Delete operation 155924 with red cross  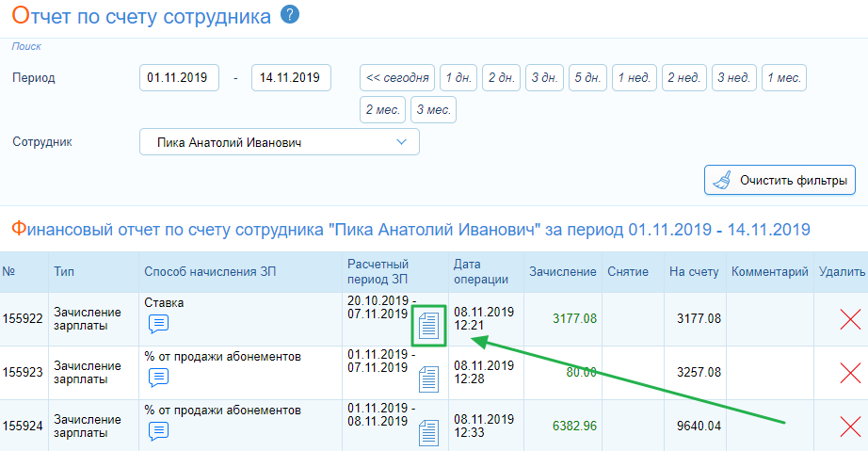(x=850, y=427)
